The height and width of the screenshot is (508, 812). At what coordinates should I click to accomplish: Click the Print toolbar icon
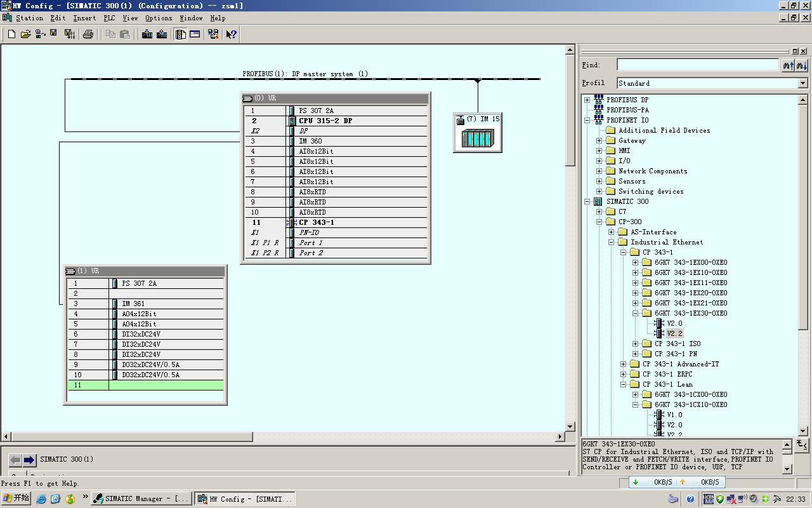point(88,34)
